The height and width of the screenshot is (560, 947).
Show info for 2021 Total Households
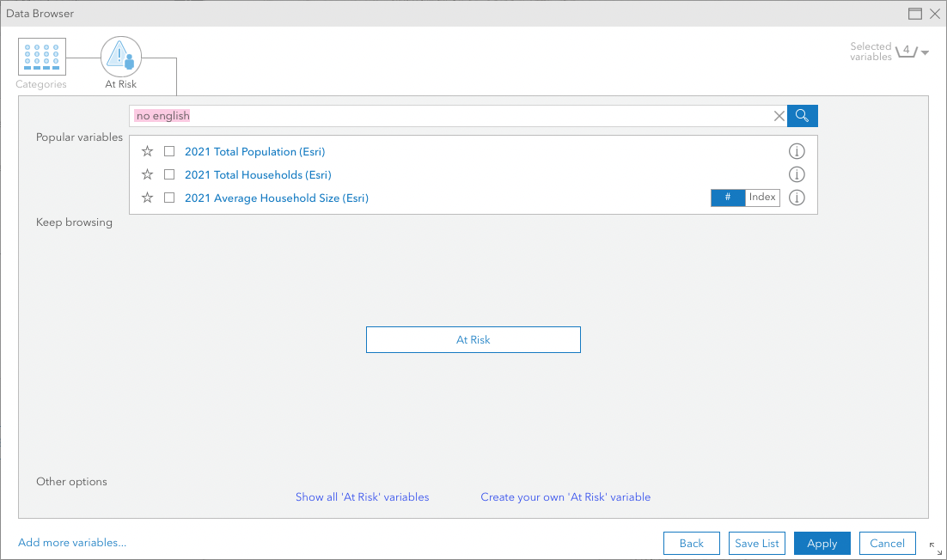797,174
